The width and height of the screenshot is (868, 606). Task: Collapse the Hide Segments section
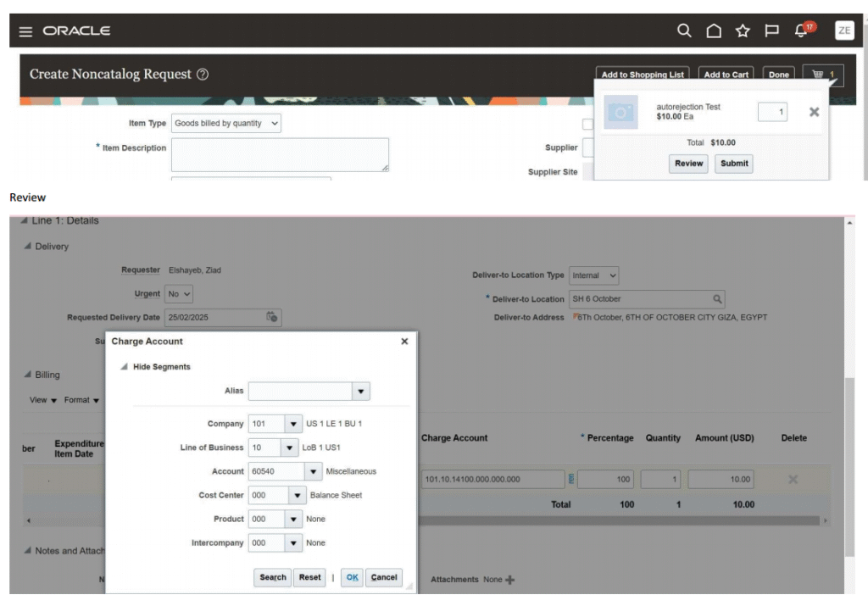tap(124, 366)
